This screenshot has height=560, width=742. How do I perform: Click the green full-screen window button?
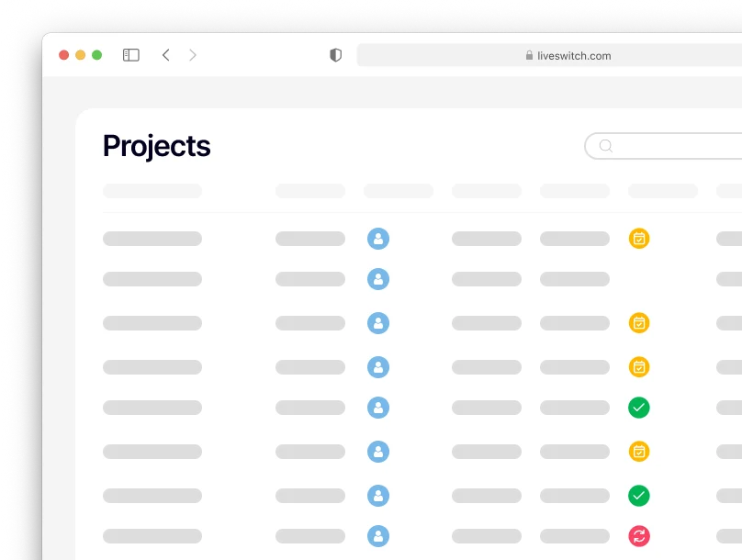96,55
